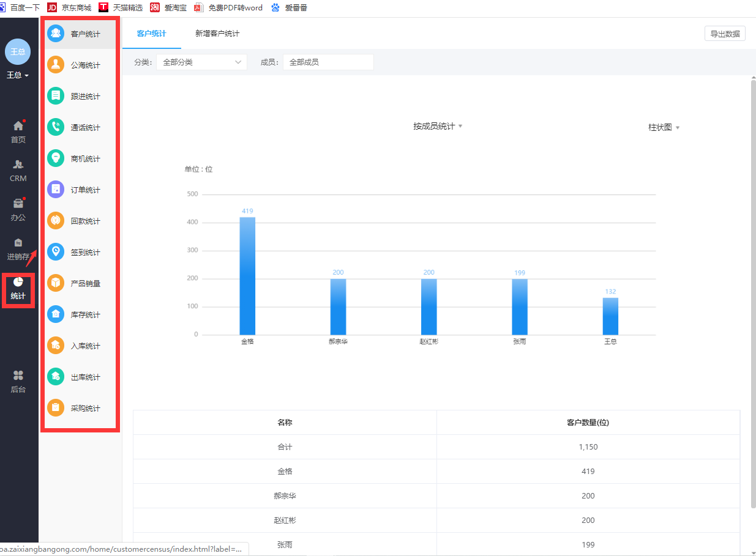756x556 pixels.
Task: Open the 出库统计 icon
Action: pyautogui.click(x=56, y=377)
